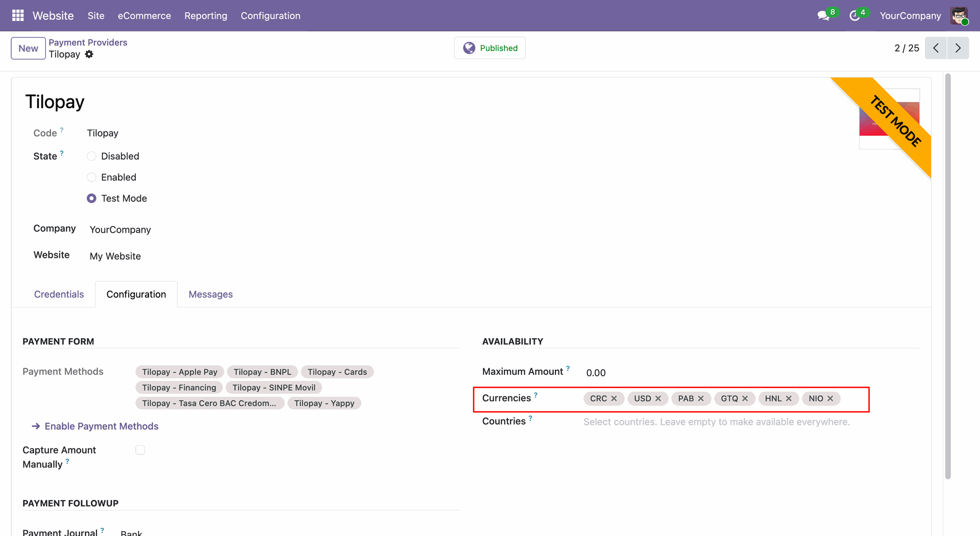Image resolution: width=980 pixels, height=536 pixels.
Task: Click the page vertical scrollbar
Action: 948,276
